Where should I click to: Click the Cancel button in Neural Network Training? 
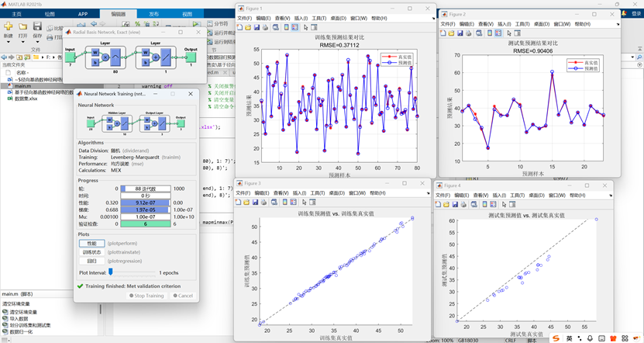point(183,296)
